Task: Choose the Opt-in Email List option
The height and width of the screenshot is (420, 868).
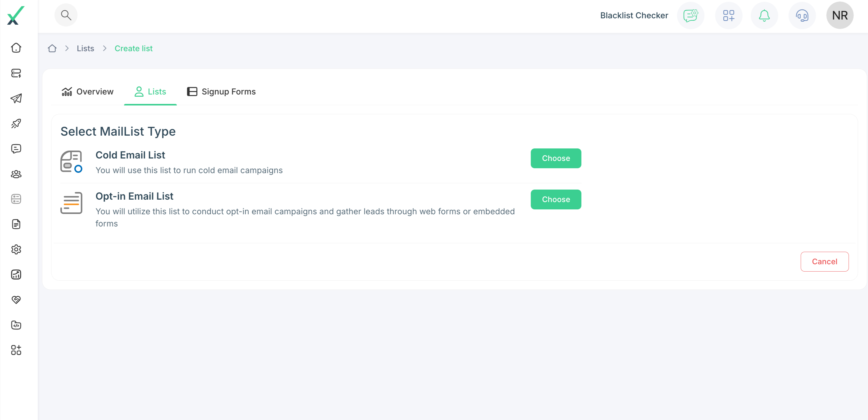Action: pyautogui.click(x=556, y=199)
